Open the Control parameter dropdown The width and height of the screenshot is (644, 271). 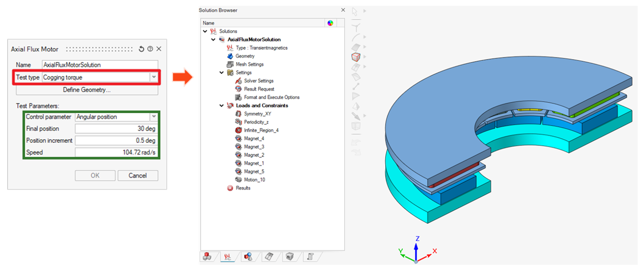coord(154,117)
